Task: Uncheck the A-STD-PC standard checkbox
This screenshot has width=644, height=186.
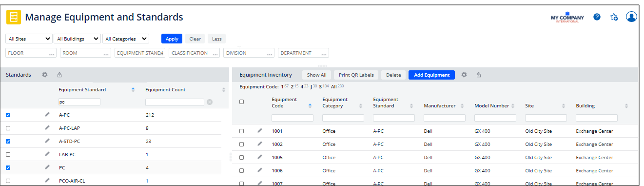Action: click(8, 142)
